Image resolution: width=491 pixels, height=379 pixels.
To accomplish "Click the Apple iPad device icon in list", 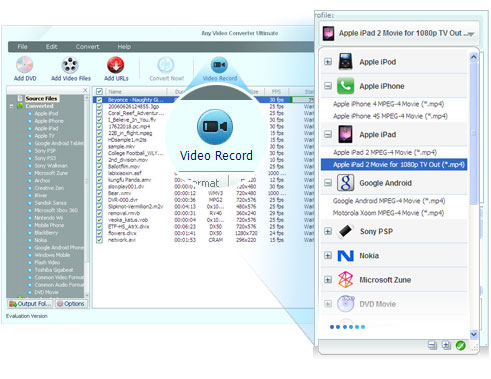I will point(345,134).
